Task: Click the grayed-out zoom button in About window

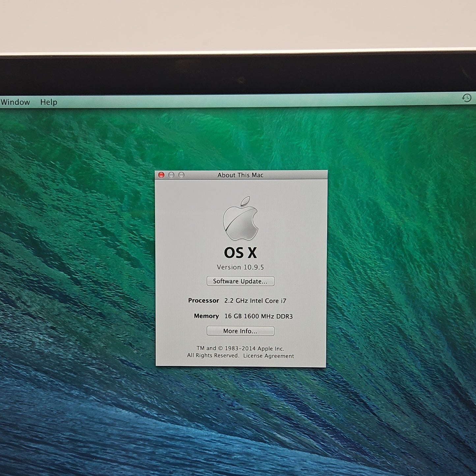Action: [x=181, y=175]
